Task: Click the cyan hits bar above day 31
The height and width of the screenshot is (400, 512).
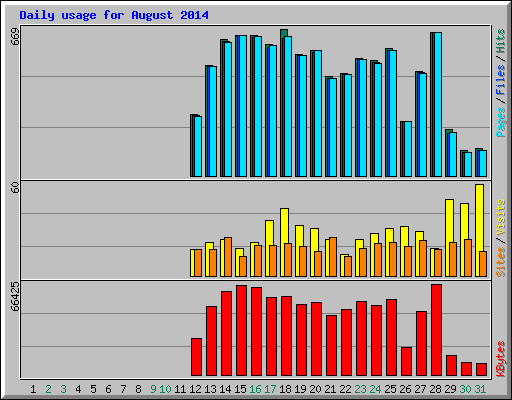Action: click(483, 163)
